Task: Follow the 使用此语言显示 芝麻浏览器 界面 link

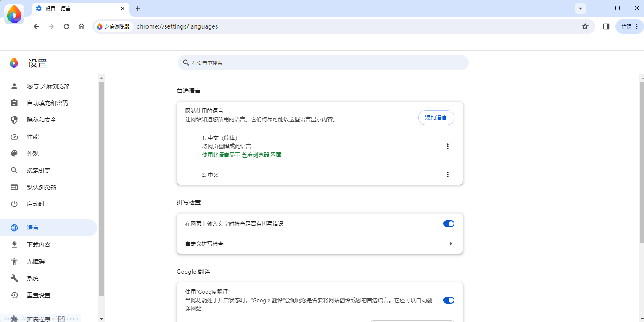Action: coord(241,154)
